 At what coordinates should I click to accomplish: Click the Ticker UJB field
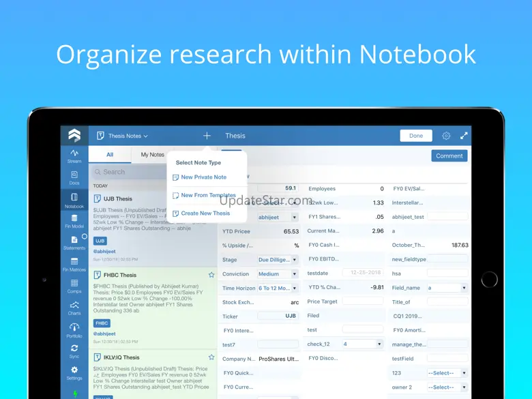coord(278,316)
